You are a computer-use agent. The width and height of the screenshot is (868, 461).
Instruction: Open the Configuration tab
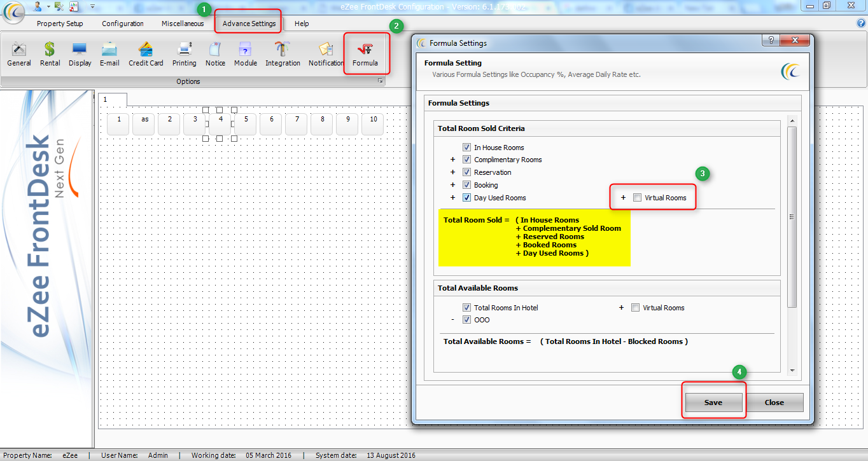(x=123, y=24)
